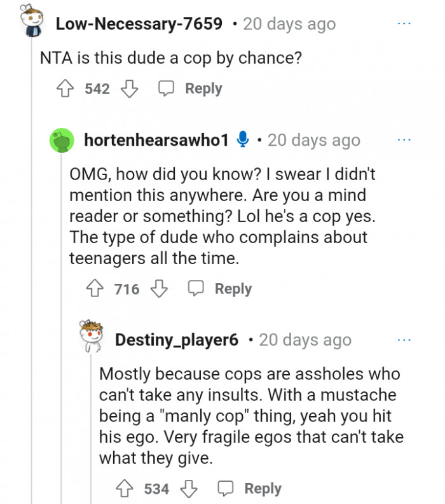Click hortenhearsawho1's green avatar

[x=64, y=140]
